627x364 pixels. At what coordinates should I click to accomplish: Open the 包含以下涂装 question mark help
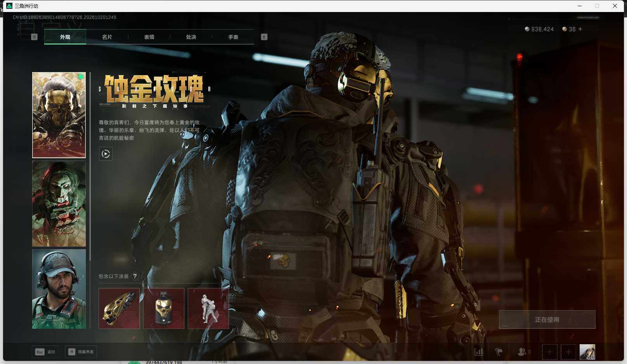click(135, 276)
